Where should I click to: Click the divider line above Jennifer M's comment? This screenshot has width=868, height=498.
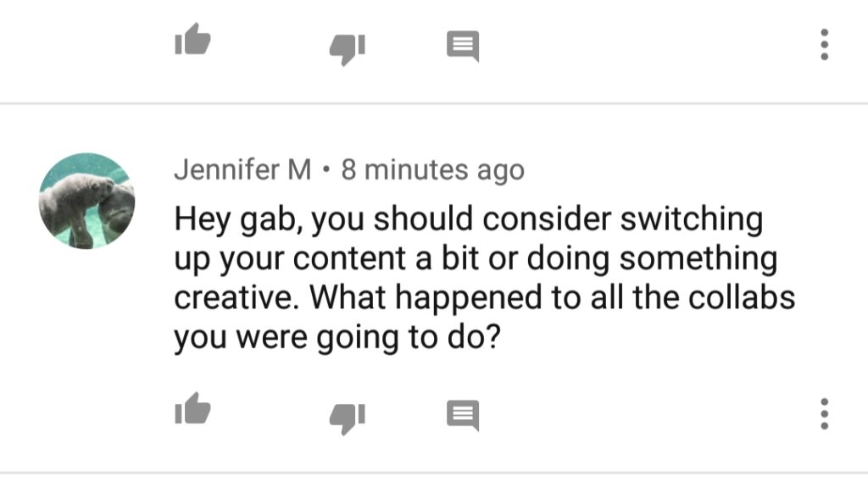coord(434,104)
